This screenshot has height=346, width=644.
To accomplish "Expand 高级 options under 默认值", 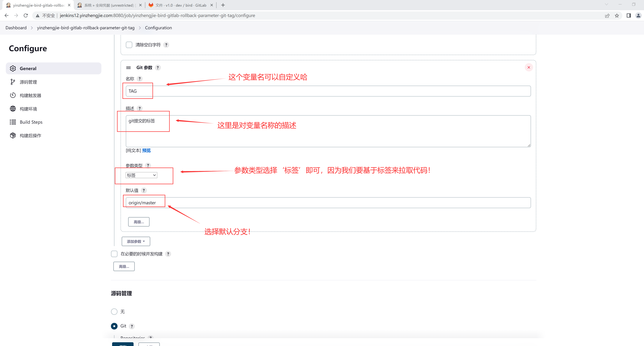I will 139,222.
